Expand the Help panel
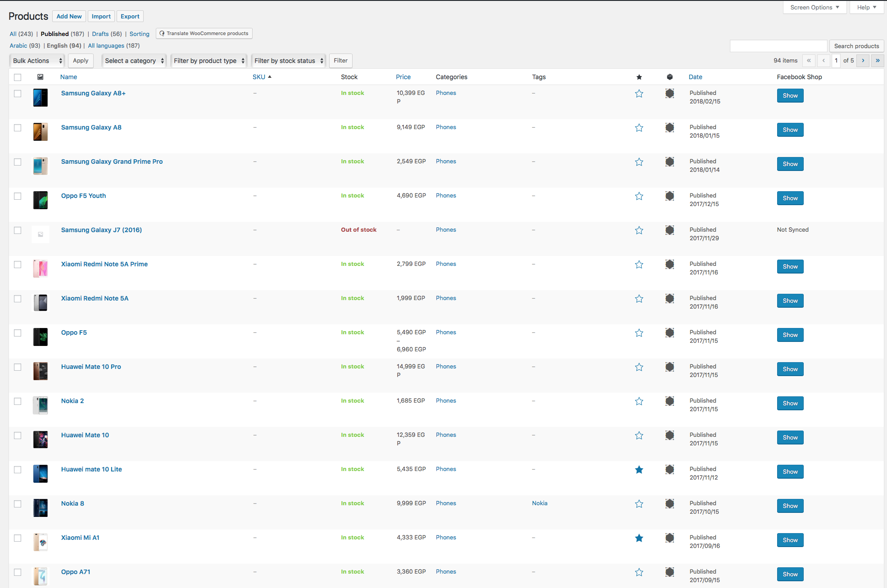 pyautogui.click(x=867, y=7)
